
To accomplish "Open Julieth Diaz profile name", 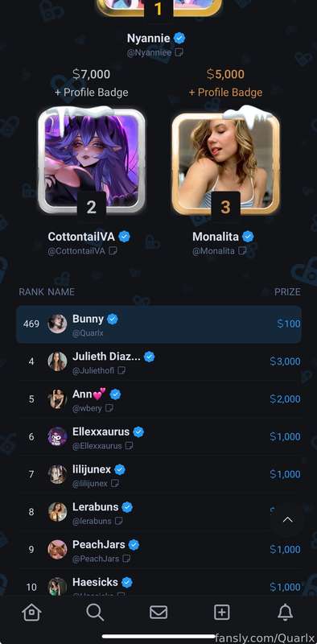I will pos(106,357).
